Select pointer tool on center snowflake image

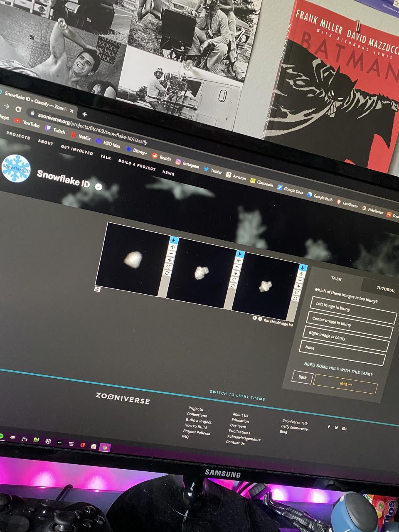tap(240, 254)
